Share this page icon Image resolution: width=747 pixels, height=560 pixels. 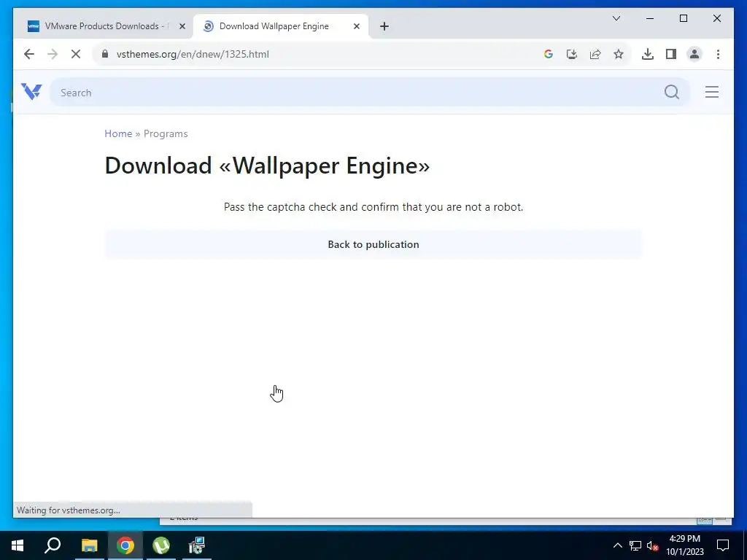595,54
